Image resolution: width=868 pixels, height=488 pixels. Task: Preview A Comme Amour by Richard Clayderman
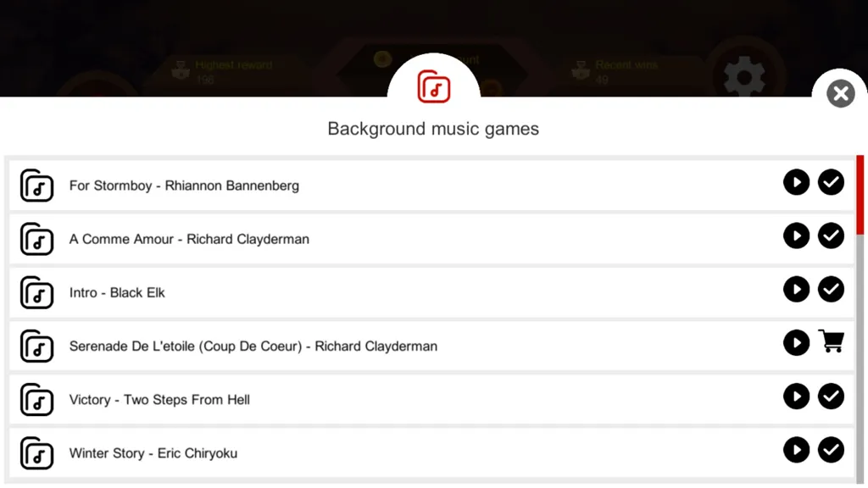796,236
